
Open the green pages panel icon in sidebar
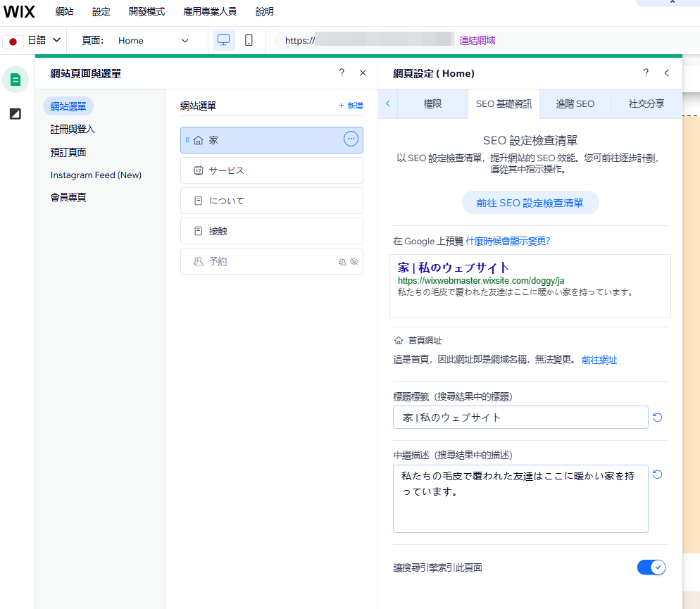15,80
